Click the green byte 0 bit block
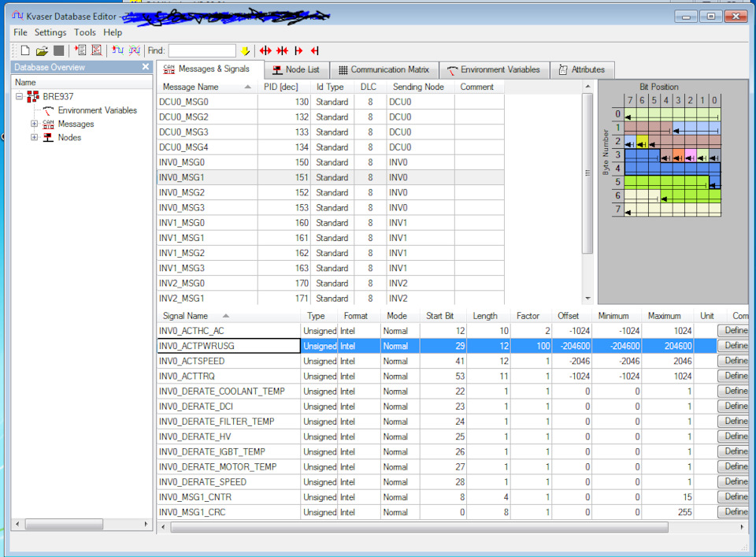The width and height of the screenshot is (756, 557). (673, 114)
